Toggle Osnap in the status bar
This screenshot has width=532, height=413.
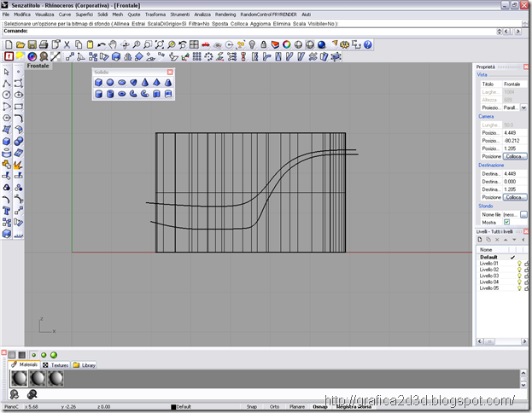[320, 406]
